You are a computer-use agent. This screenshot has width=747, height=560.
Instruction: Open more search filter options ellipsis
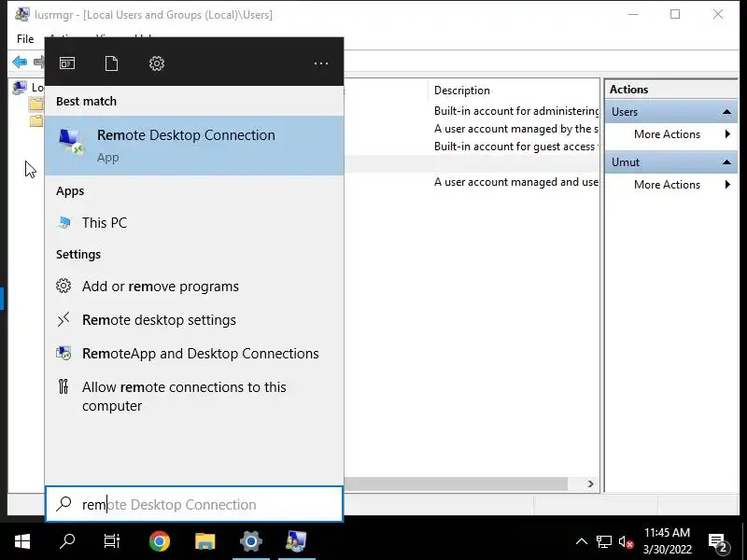tap(321, 63)
